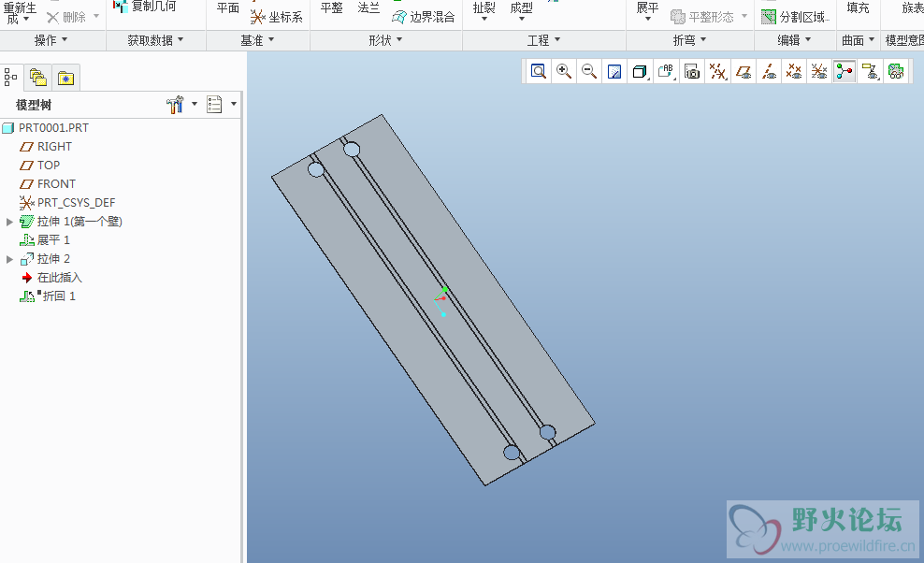The height and width of the screenshot is (563, 924).
Task: Click the 分割区域 split area button
Action: pos(795,17)
